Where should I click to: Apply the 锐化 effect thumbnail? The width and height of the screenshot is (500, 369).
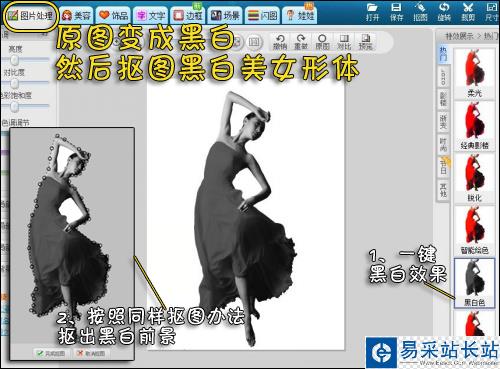tap(474, 177)
